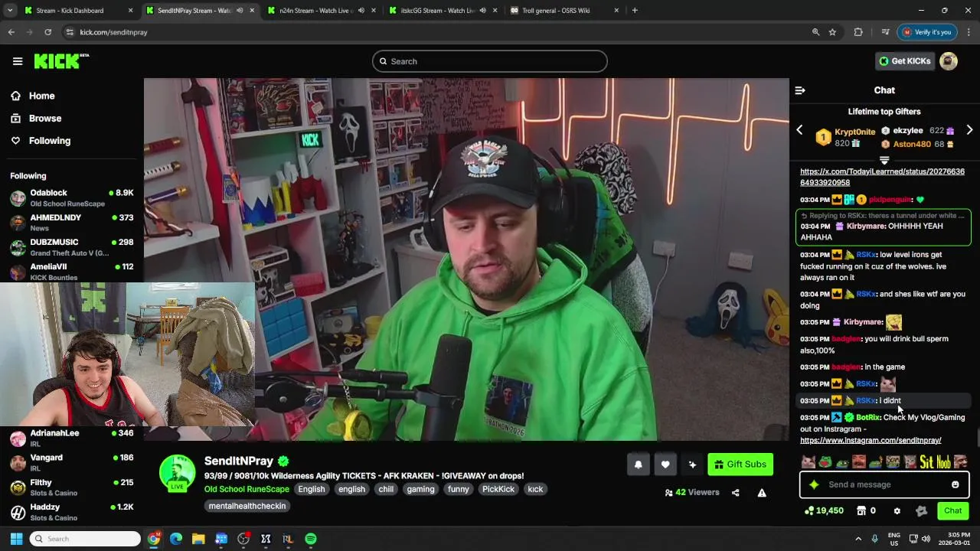Show previous top gifters
Viewport: 980px width, 551px height.
[799, 130]
